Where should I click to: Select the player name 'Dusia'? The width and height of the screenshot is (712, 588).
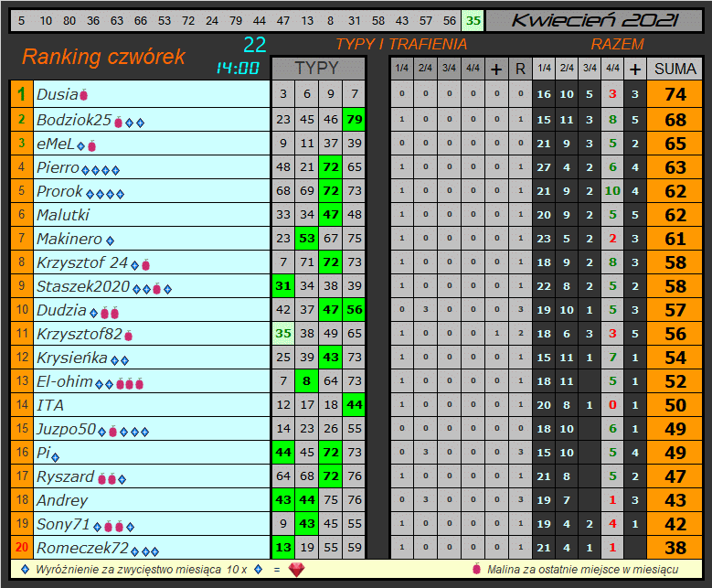click(58, 94)
